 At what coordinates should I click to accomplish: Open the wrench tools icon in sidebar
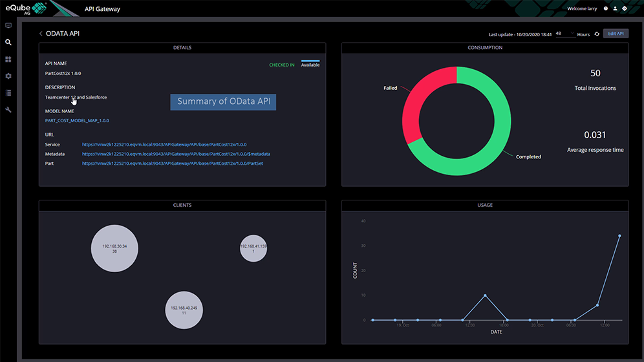tap(8, 110)
